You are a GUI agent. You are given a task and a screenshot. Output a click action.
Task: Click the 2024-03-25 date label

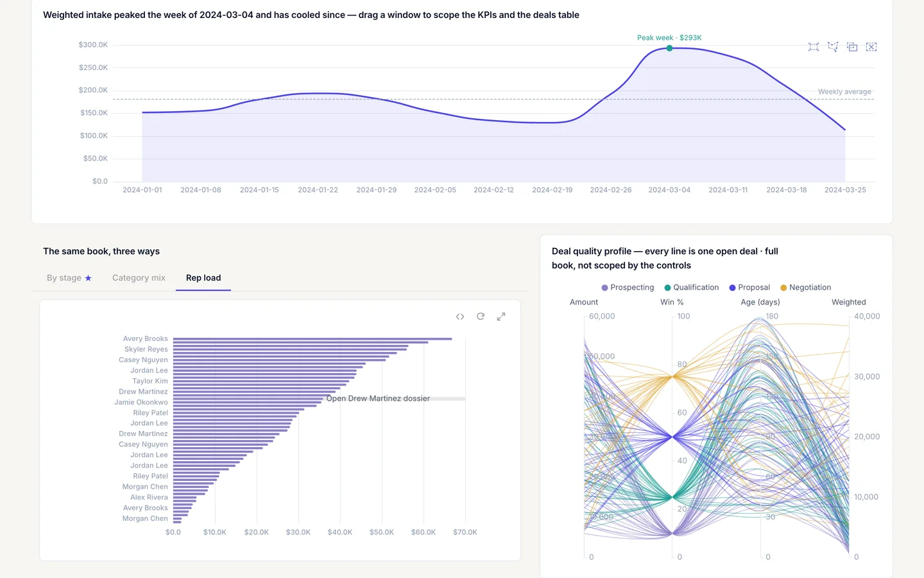tap(845, 190)
